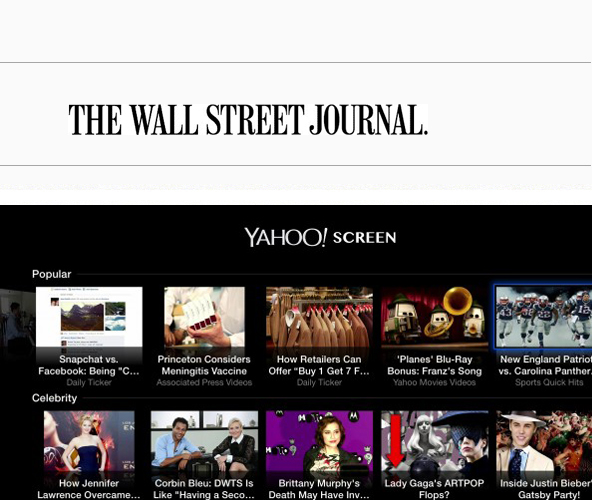Viewport: 592px width, 500px height.
Task: Click partially visible thumbnail left of Snapchat video
Action: 17,323
